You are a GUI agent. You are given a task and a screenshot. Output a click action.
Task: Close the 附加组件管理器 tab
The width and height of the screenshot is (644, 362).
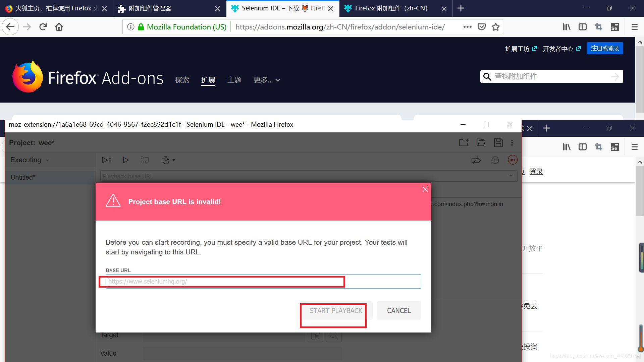click(218, 9)
